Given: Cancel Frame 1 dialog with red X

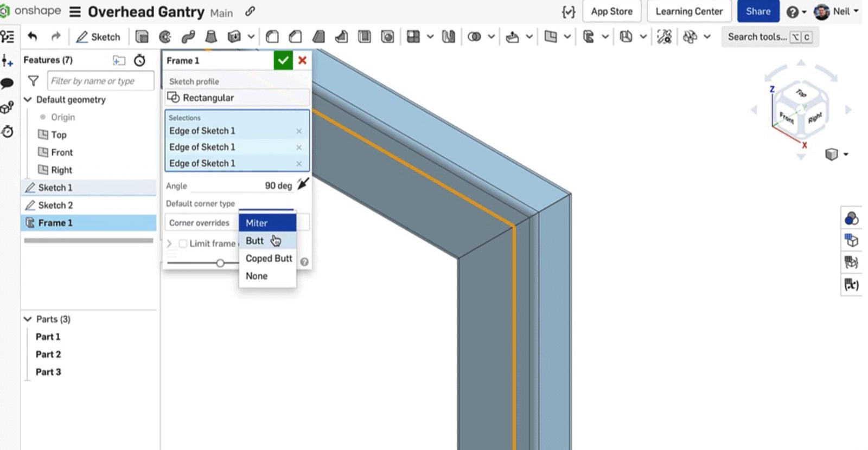Looking at the screenshot, I should tap(302, 60).
